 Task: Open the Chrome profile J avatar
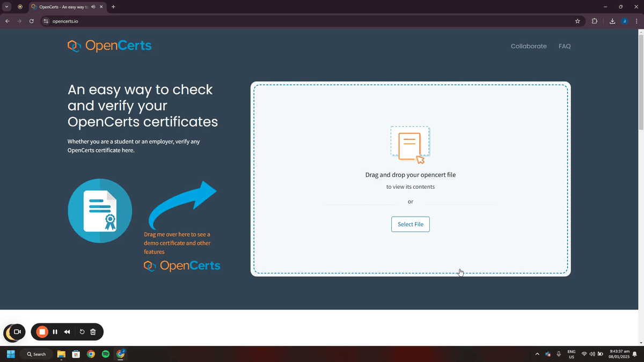[625, 21]
